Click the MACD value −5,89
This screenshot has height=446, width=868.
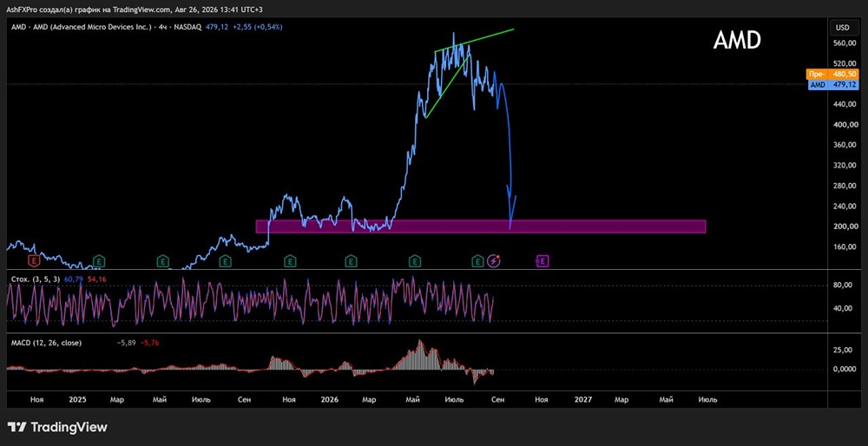click(x=126, y=343)
